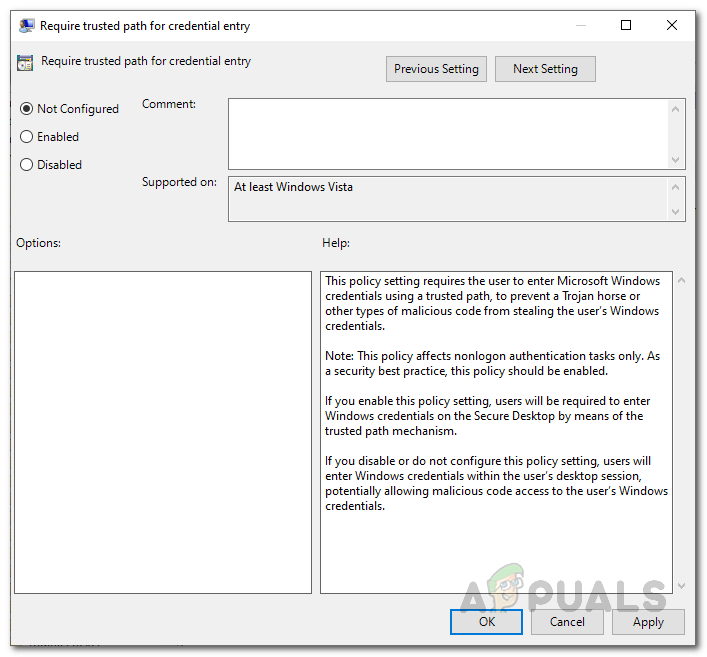Close the policy dialog window
The image size is (707, 657).
click(x=672, y=25)
